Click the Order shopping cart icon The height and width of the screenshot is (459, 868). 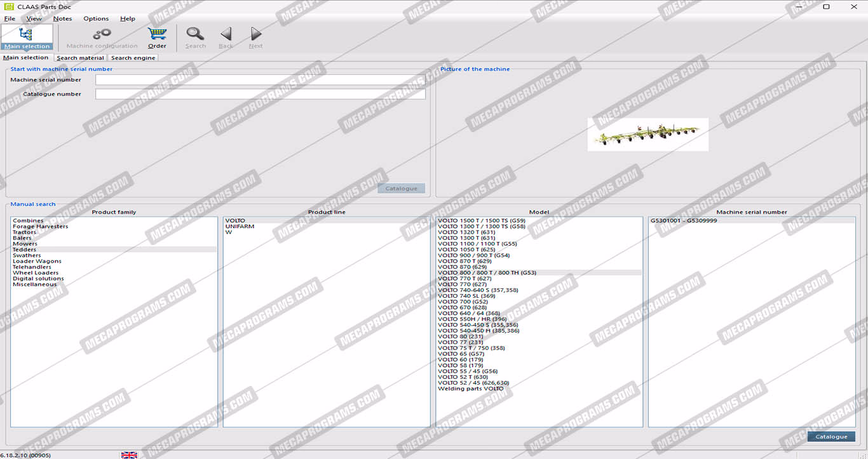[x=157, y=34]
